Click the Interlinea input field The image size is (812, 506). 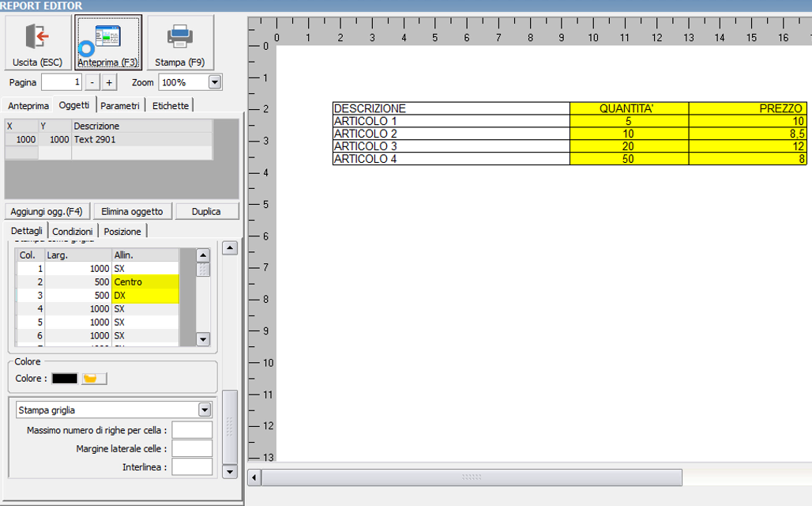(192, 467)
